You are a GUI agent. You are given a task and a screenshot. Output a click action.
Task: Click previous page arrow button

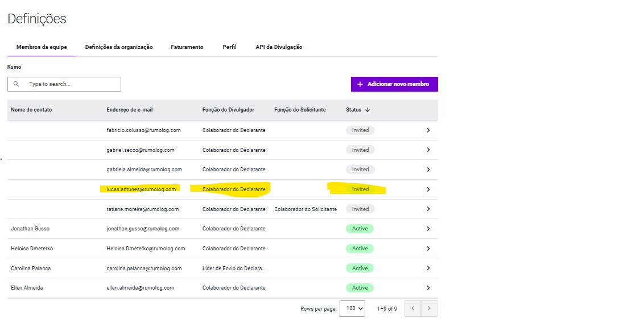coord(413,308)
